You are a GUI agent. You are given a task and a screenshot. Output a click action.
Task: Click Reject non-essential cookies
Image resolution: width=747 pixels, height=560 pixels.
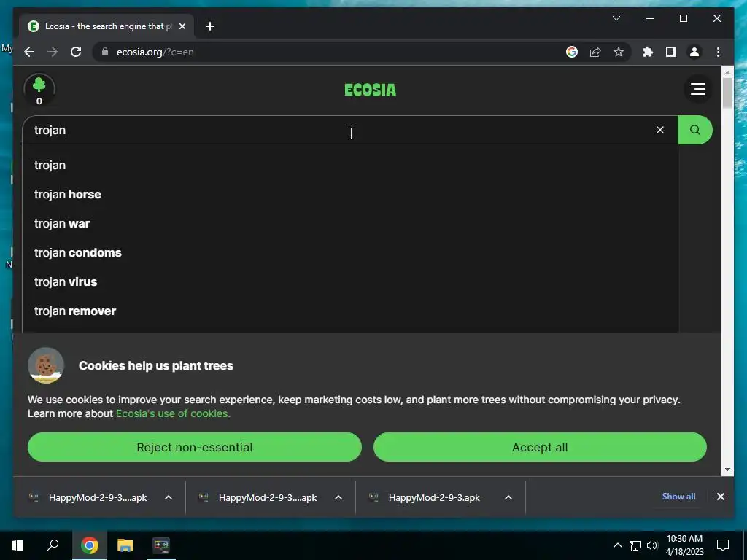(194, 447)
